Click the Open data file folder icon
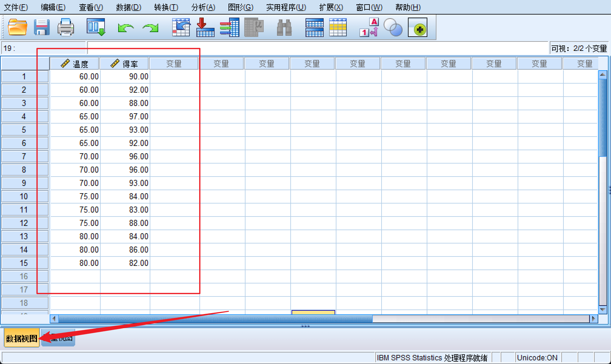This screenshot has width=611, height=364. 17,28
